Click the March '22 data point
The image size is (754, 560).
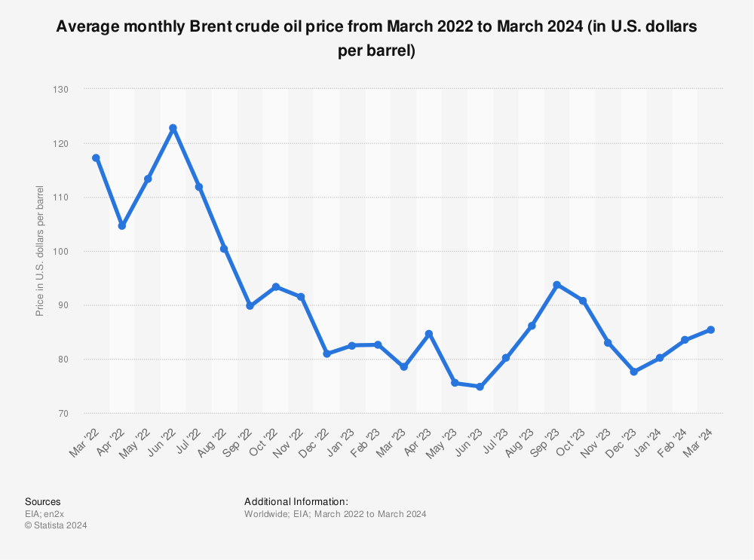coord(96,158)
